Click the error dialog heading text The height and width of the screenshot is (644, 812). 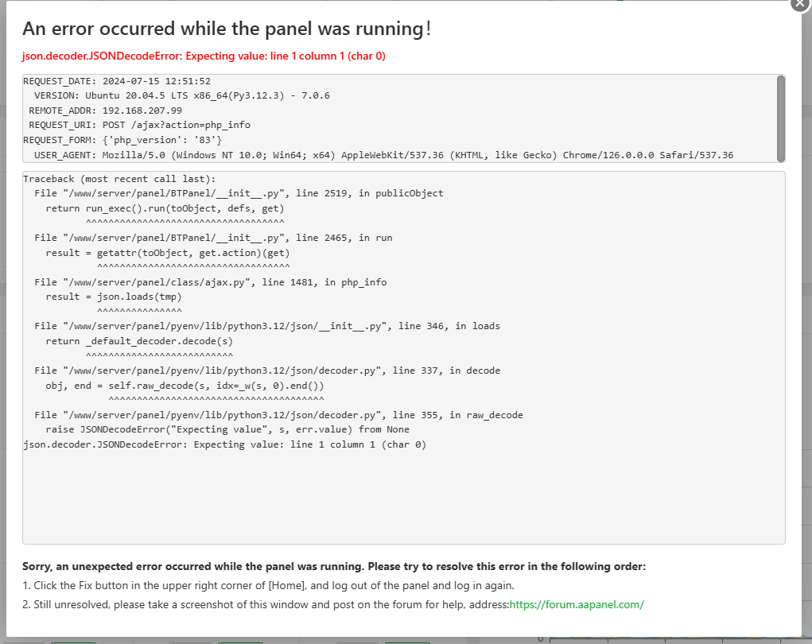[x=227, y=29]
